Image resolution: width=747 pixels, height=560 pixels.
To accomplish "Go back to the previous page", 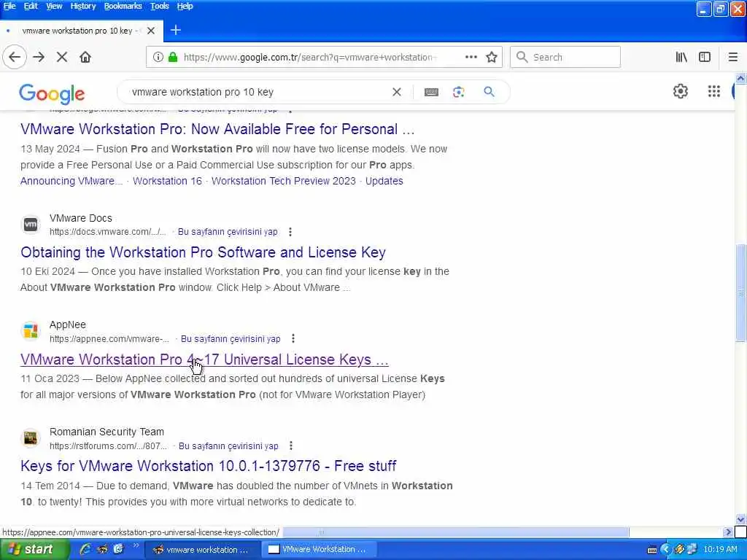I will point(15,57).
